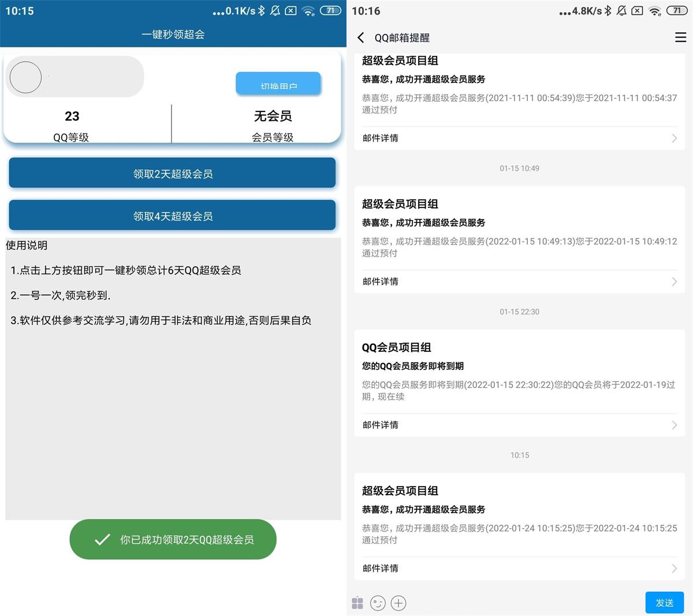Tap the 无会员 membership status
Image resolution: width=693 pixels, height=616 pixels.
point(273,116)
